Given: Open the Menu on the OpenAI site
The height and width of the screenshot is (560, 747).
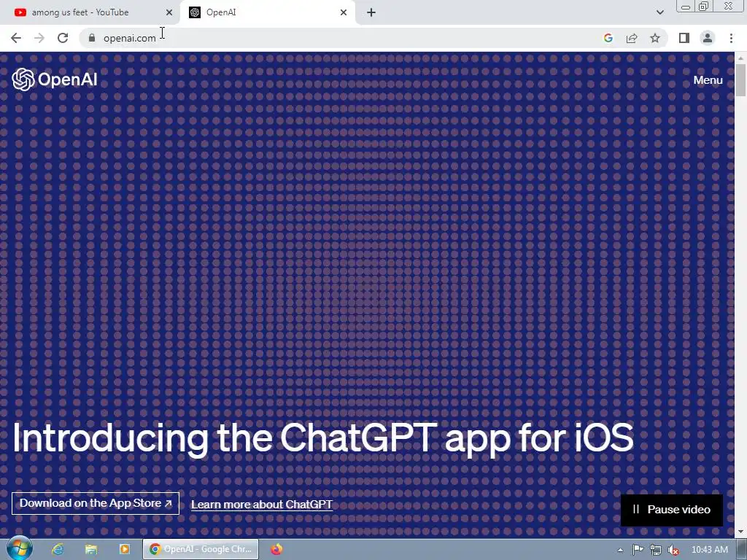Looking at the screenshot, I should pyautogui.click(x=708, y=80).
